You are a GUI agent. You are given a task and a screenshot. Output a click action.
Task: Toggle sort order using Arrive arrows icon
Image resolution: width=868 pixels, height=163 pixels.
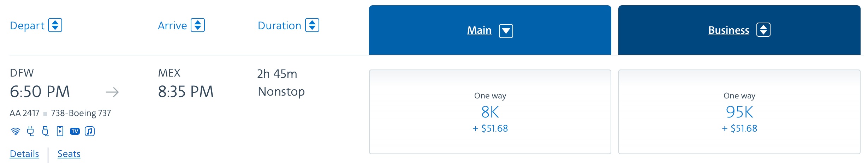pos(198,25)
